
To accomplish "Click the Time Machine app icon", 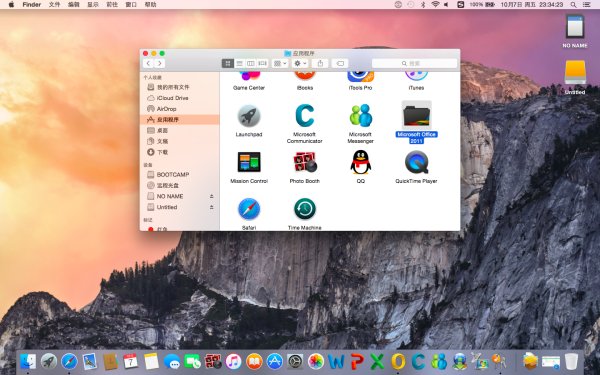I will [x=305, y=209].
